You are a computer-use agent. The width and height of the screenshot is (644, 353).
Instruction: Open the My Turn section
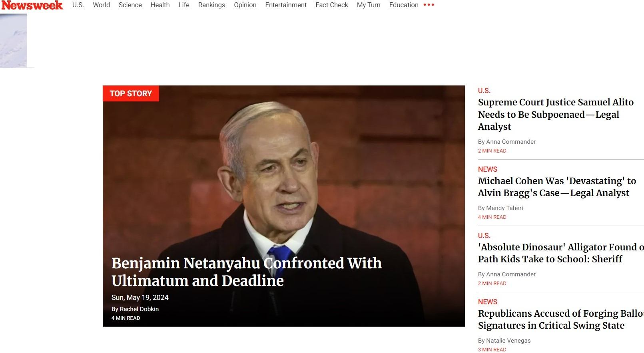coord(369,5)
